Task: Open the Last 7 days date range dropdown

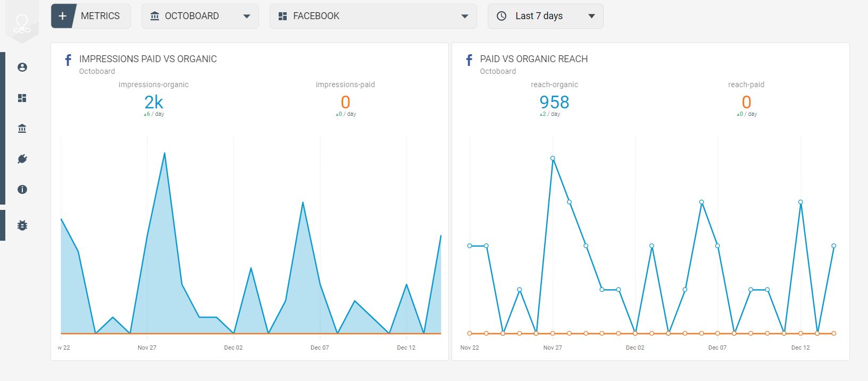Action: click(545, 16)
